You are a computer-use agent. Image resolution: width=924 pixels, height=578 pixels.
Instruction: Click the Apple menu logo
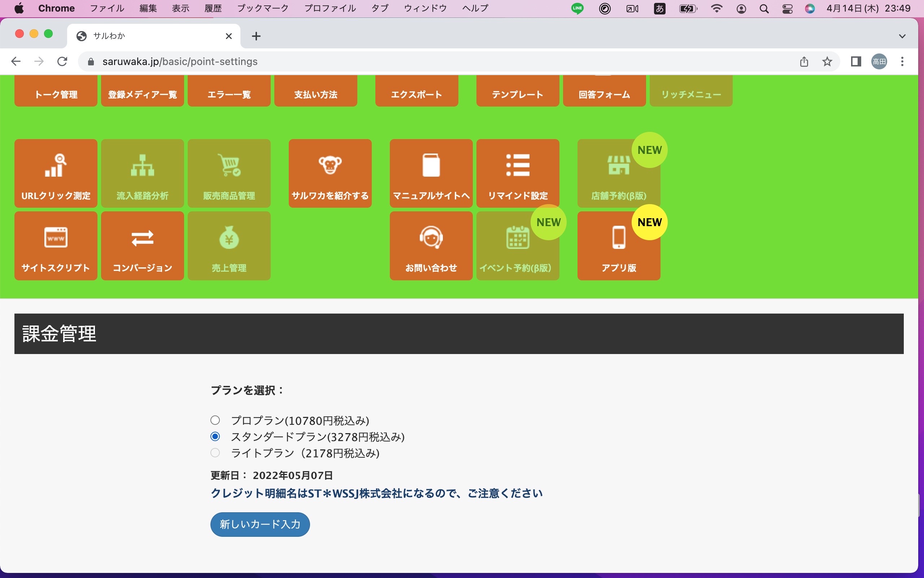[19, 8]
